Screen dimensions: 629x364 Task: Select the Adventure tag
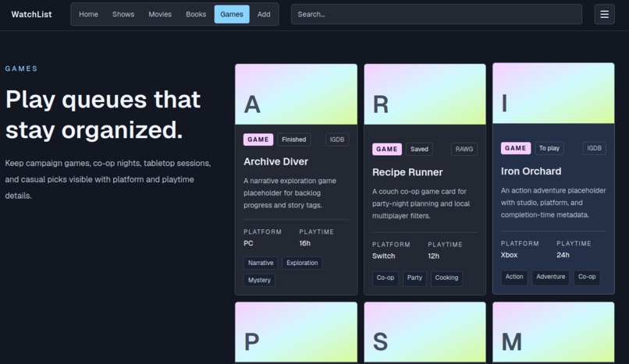(x=550, y=277)
